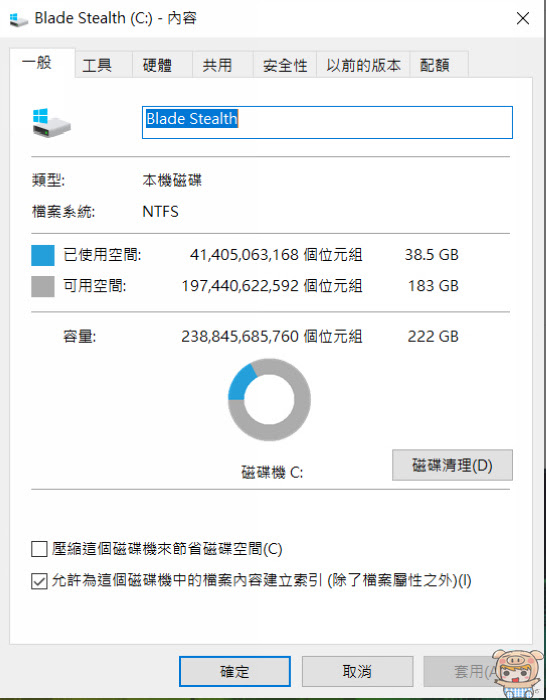Click the large Windows drive icon
Image resolution: width=546 pixels, height=700 pixels.
tap(51, 122)
